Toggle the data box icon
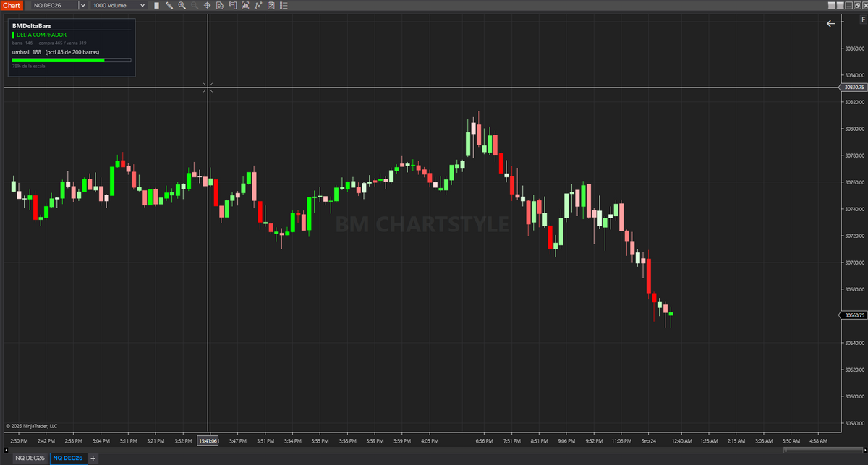The height and width of the screenshot is (465, 868). (x=220, y=5)
